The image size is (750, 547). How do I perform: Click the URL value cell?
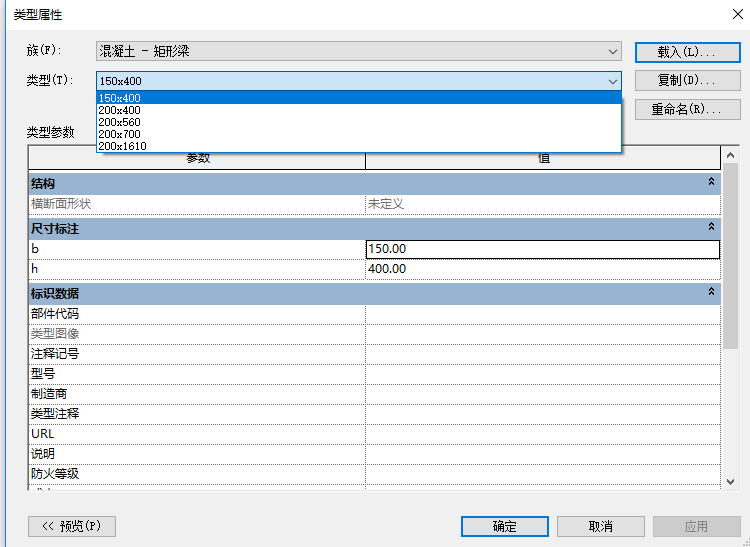(x=543, y=435)
